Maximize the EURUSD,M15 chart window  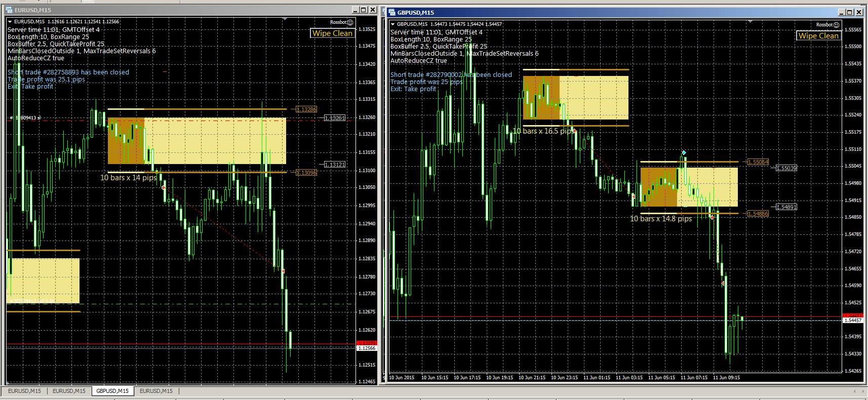pyautogui.click(x=364, y=10)
